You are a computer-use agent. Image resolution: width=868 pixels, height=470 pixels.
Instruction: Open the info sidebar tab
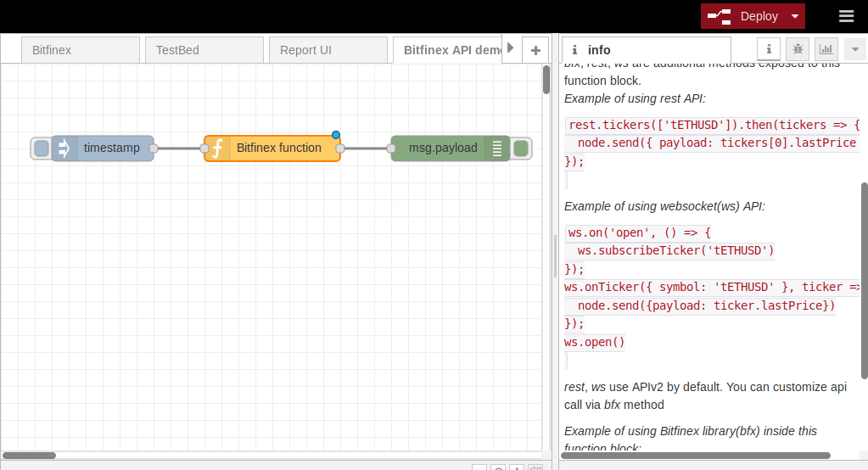click(x=646, y=50)
